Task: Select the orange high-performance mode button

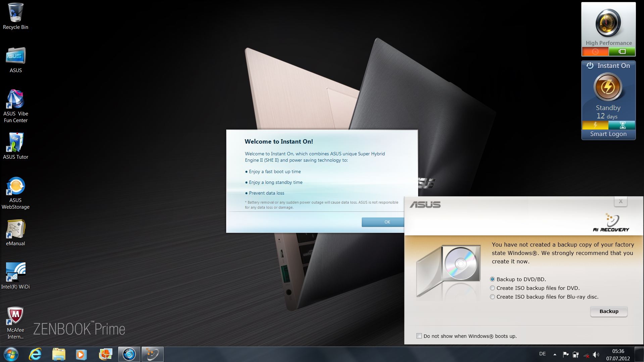Action: 595,52
